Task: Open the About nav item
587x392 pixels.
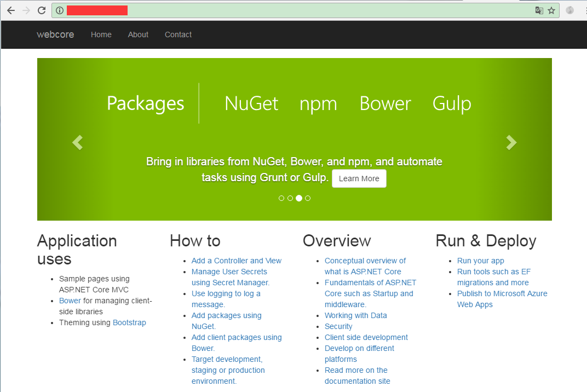Action: [x=138, y=34]
